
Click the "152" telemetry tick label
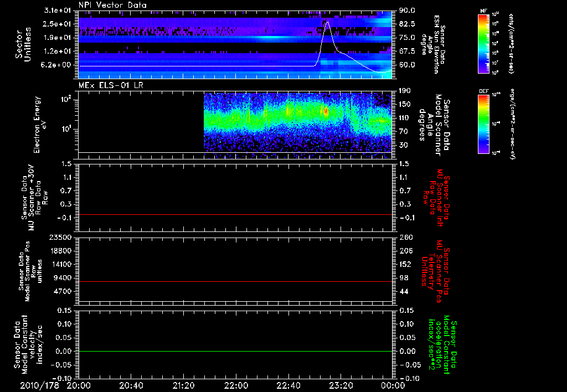pyautogui.click(x=405, y=264)
